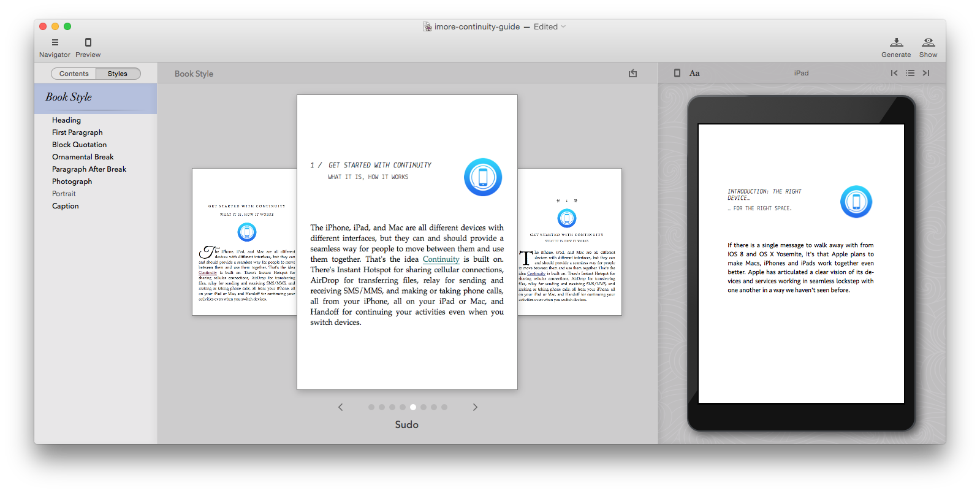Click the imore-continuity-guide document title
Viewport: 980px width, 493px height.
pyautogui.click(x=477, y=27)
